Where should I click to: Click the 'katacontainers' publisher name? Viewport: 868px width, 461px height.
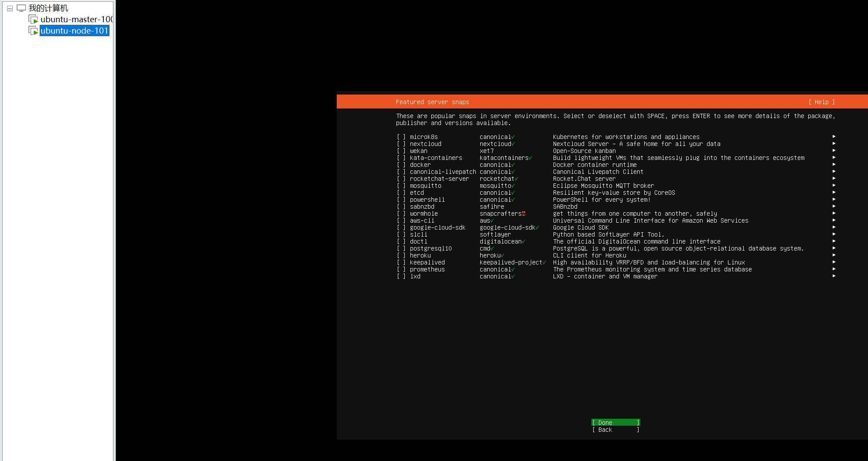coord(504,158)
